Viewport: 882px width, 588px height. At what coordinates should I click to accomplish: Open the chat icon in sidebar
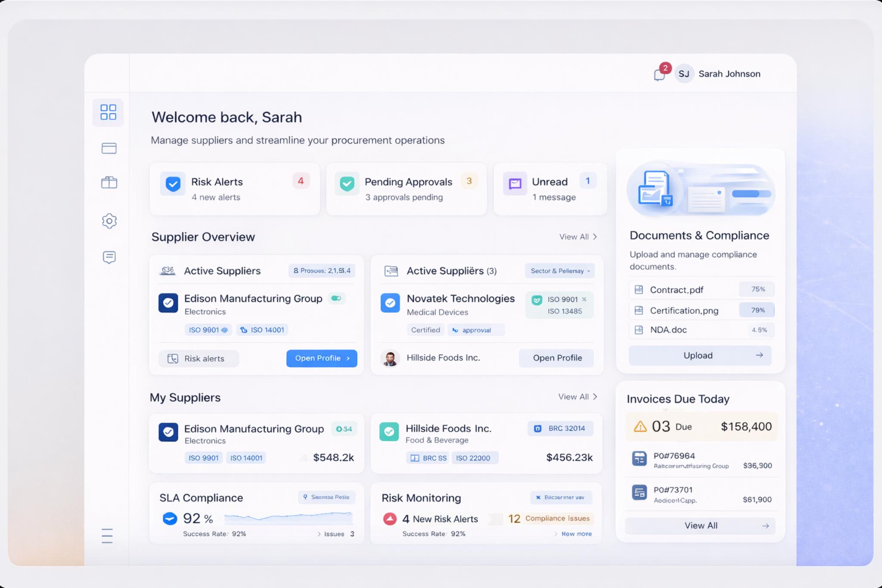pos(109,257)
